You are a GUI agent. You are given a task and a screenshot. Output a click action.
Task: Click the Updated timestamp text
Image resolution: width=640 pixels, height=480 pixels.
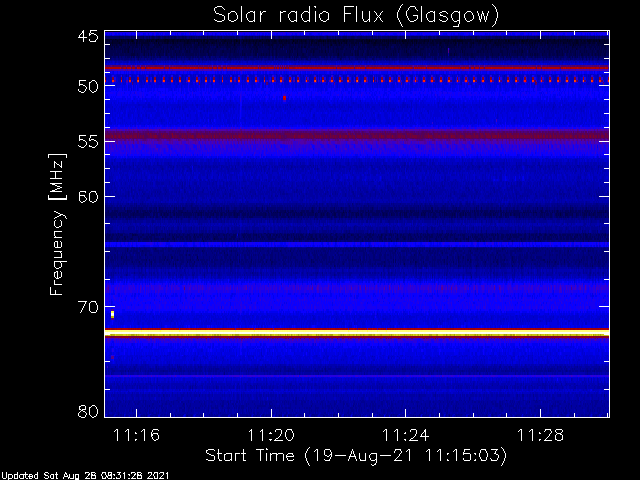tap(84, 476)
